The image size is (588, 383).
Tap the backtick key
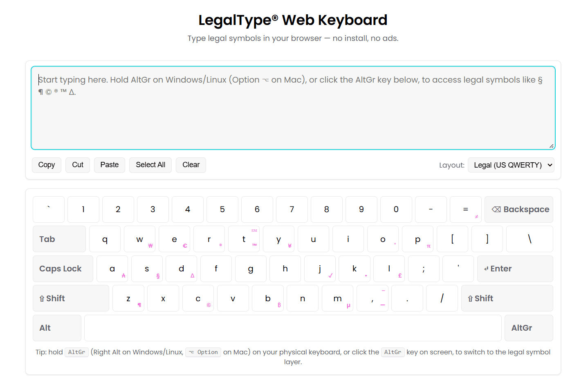tap(49, 209)
